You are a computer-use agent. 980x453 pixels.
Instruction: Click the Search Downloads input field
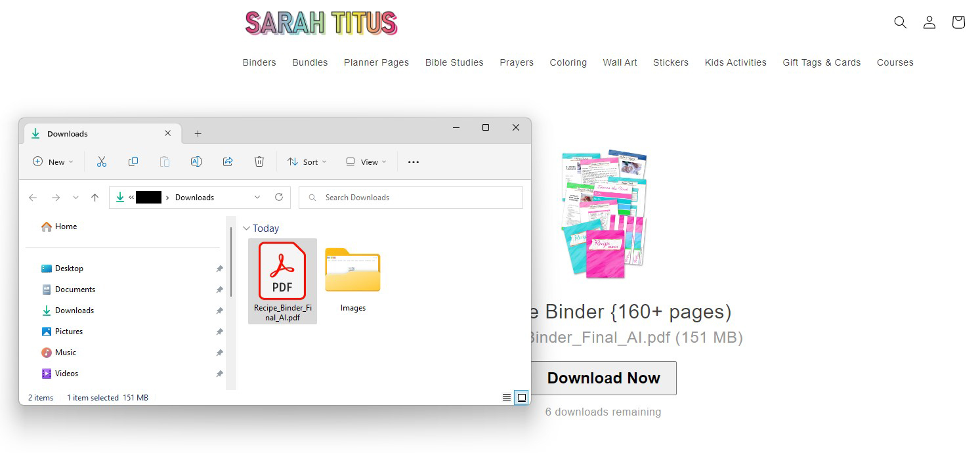[x=410, y=198]
